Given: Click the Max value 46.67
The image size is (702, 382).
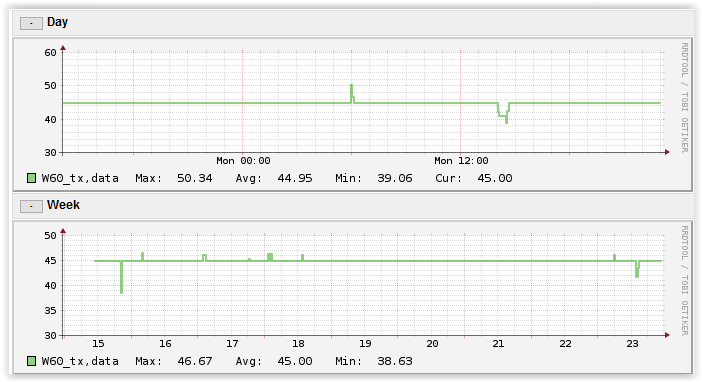Looking at the screenshot, I should click(195, 361).
